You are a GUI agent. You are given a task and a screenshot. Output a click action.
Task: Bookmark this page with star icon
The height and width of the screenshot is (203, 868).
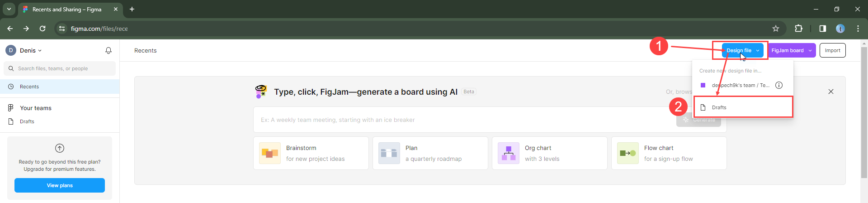pyautogui.click(x=776, y=29)
